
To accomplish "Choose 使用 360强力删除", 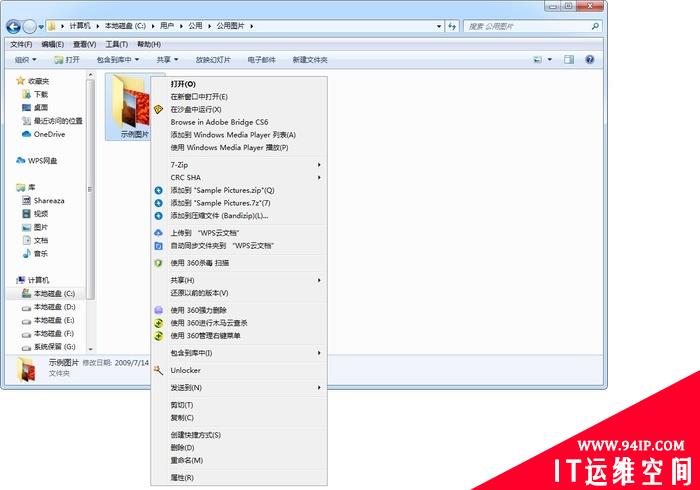I will 239,310.
